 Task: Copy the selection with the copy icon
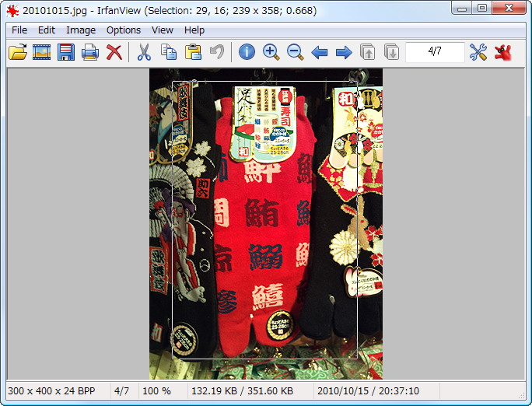tap(169, 52)
